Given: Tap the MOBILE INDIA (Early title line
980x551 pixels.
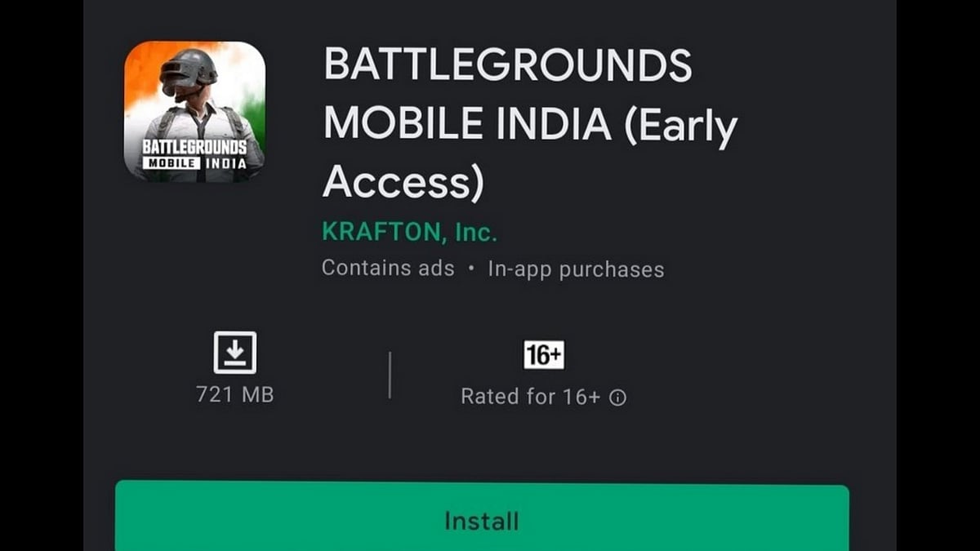Looking at the screenshot, I should (530, 126).
